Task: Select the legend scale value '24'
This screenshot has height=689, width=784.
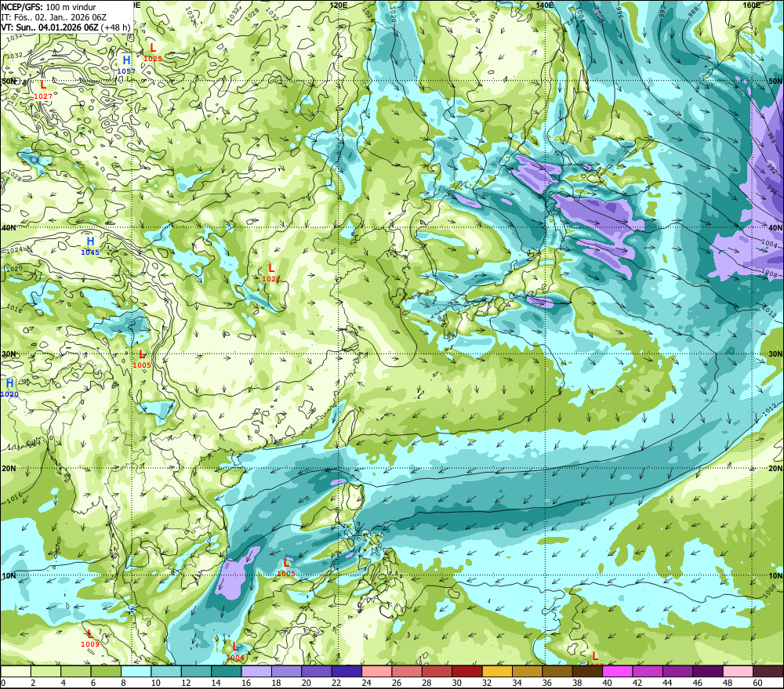Action: coord(366,683)
